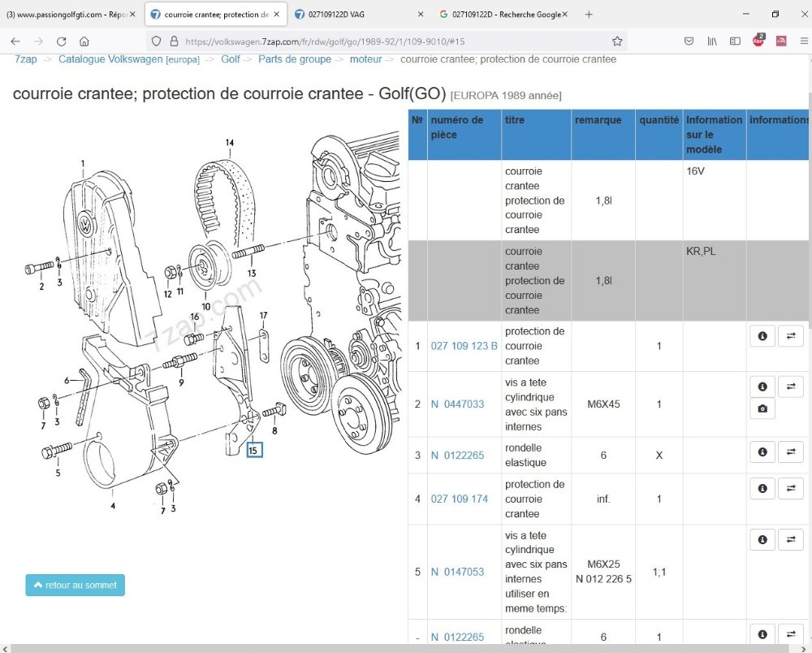Click the browser forward arrow

click(38, 41)
